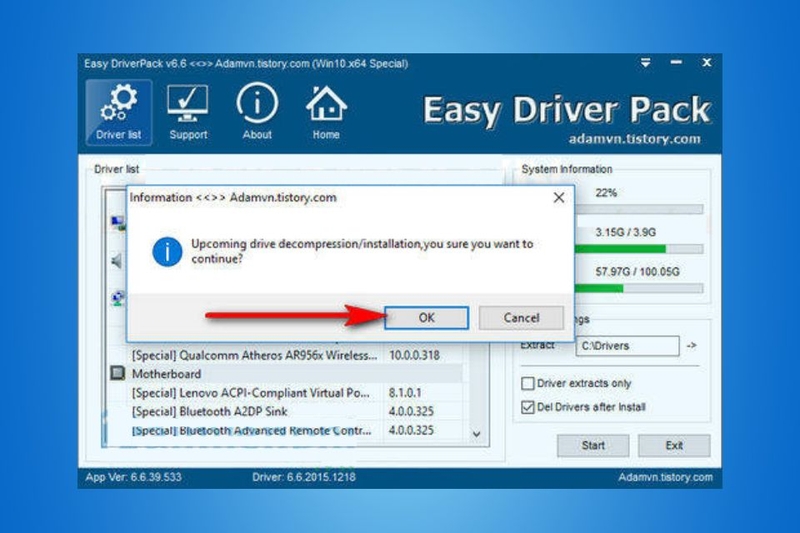Start the driver installation
The height and width of the screenshot is (533, 800).
[593, 446]
